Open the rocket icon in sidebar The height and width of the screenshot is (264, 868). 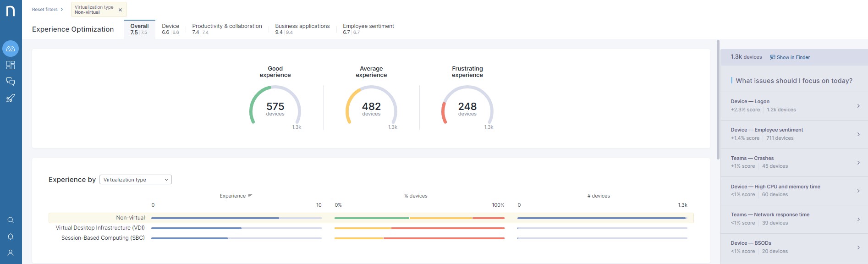point(11,98)
